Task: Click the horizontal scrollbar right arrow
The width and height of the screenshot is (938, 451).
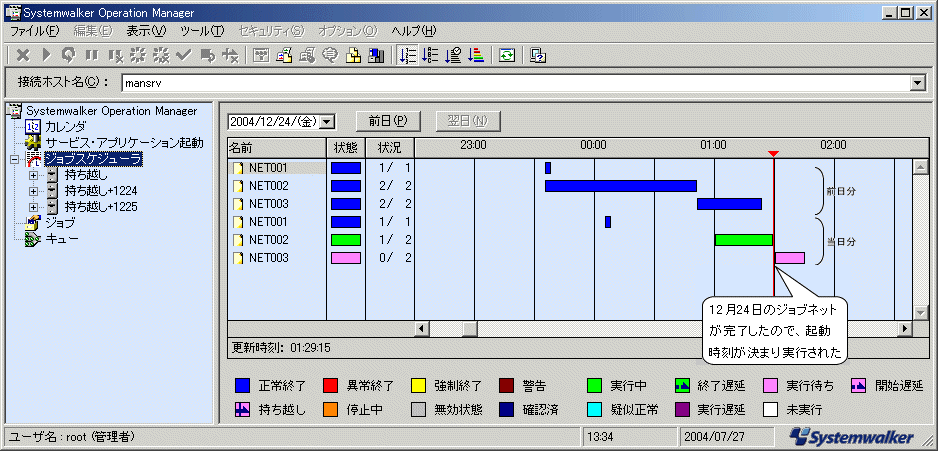Action: click(x=905, y=328)
